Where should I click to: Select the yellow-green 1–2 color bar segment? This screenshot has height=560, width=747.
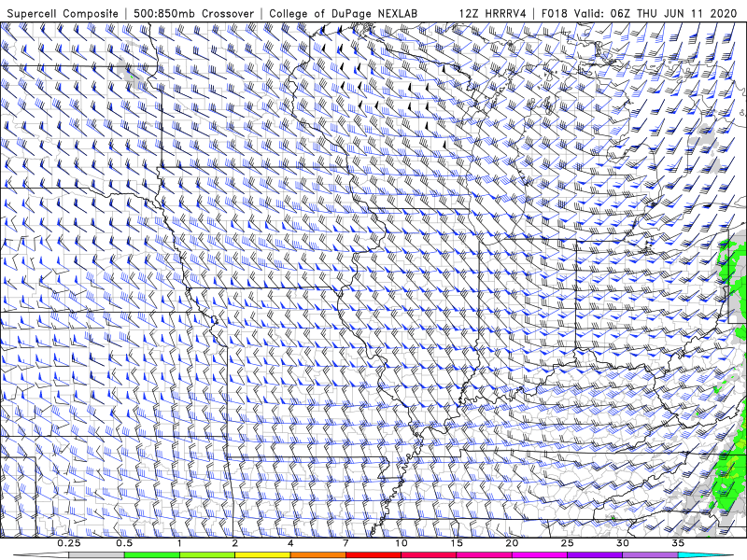(207, 555)
